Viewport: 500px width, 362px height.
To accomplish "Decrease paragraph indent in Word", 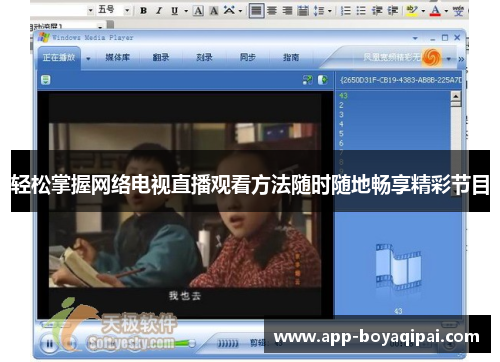I will [377, 11].
